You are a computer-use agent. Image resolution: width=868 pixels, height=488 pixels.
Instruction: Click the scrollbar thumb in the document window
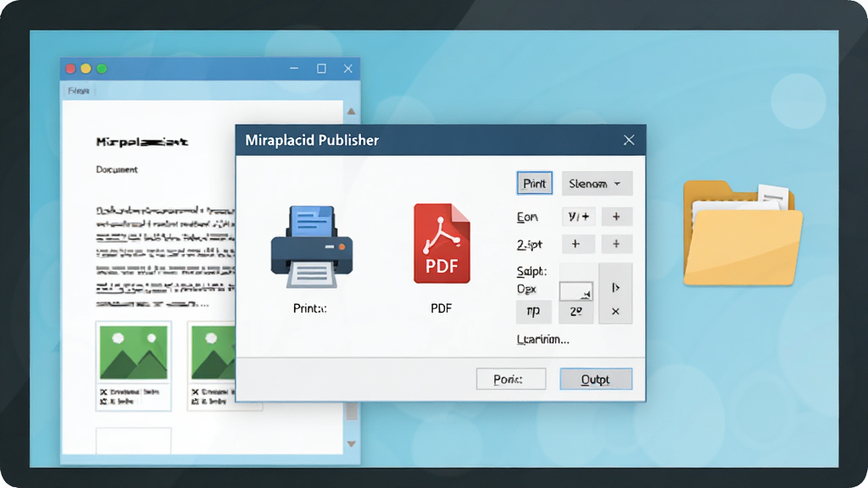point(351,411)
